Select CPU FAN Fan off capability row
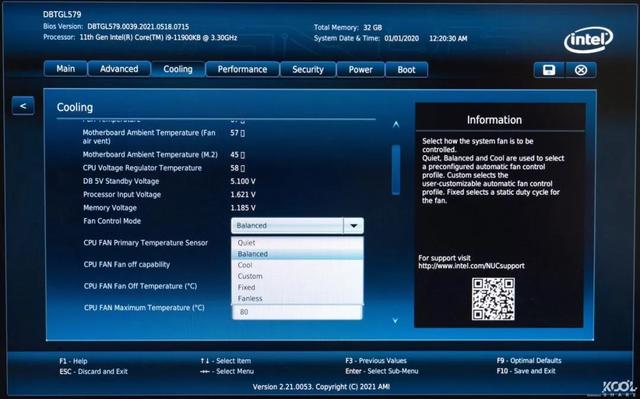This screenshot has height=399, width=640. click(127, 264)
